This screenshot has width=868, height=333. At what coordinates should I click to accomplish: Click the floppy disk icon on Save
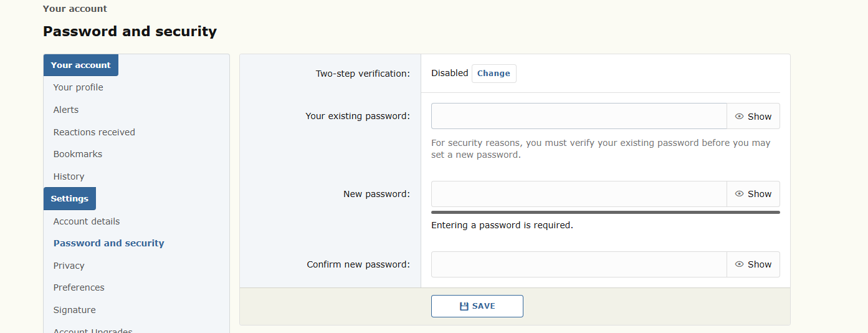click(464, 306)
